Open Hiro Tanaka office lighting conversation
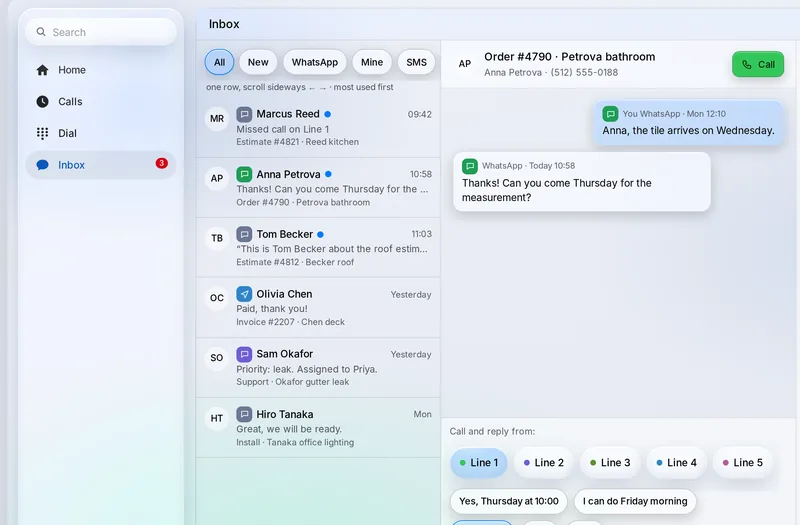Image resolution: width=800 pixels, height=525 pixels. (318, 428)
